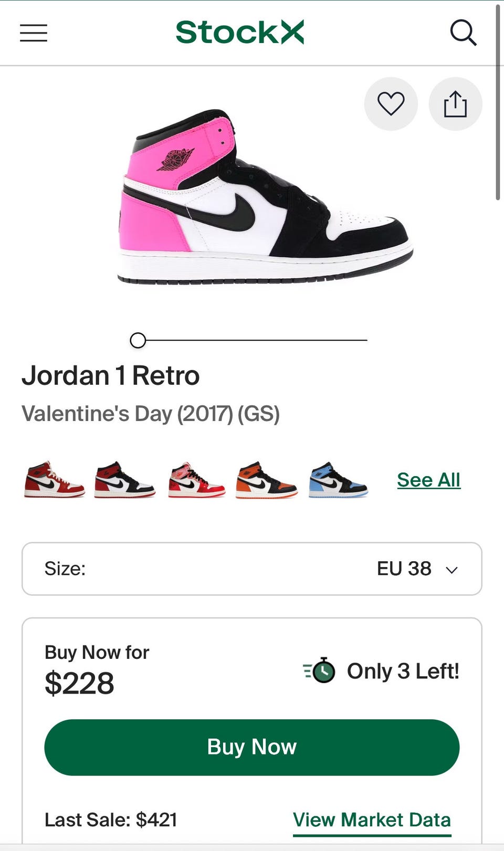Click the image carousel slider handle
The width and height of the screenshot is (504, 851).
point(138,340)
